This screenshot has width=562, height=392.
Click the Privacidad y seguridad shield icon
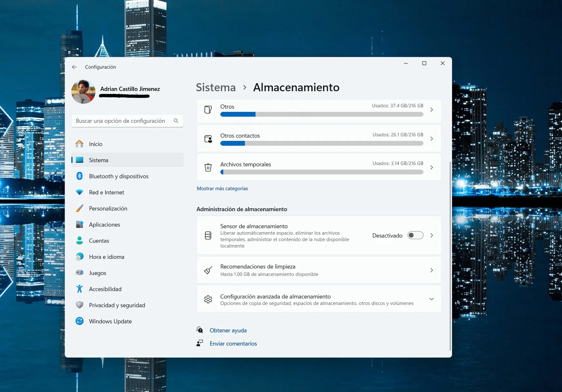(79, 305)
